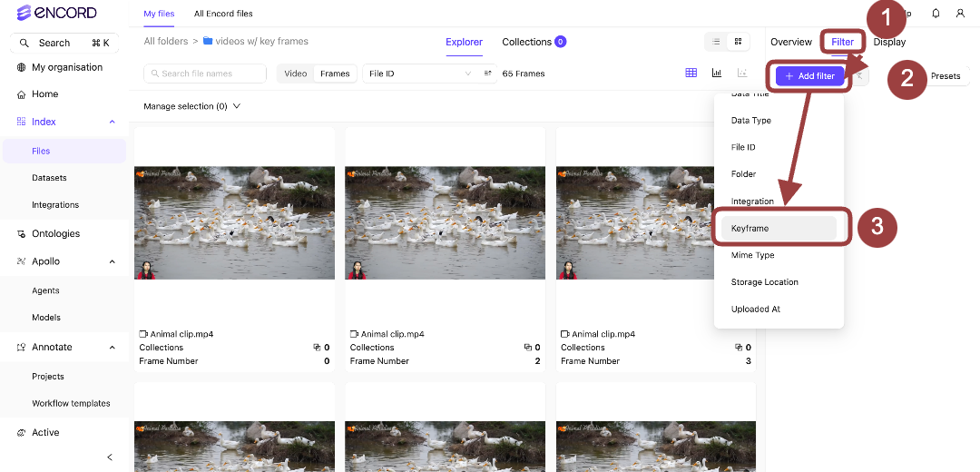Viewport: 980px width, 472px height.
Task: Open the frame 0 thumbnail
Action: coord(234,222)
